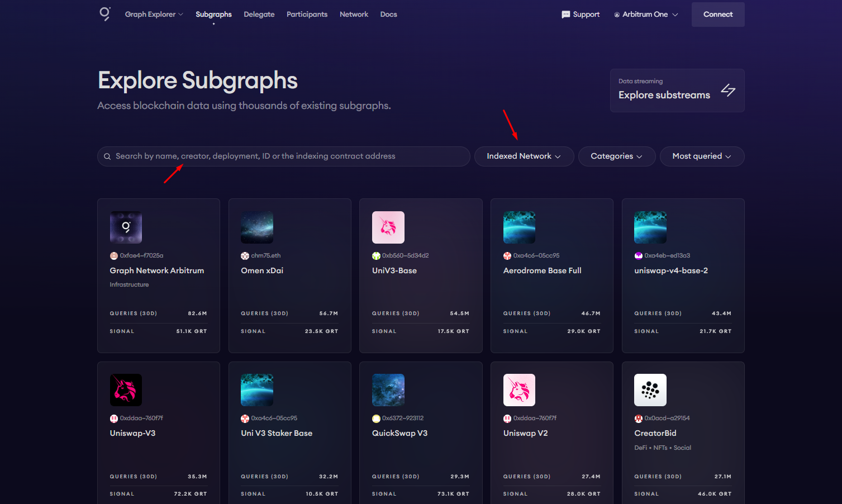842x504 pixels.
Task: Open the Indexed Network filter dropdown
Action: tap(524, 156)
